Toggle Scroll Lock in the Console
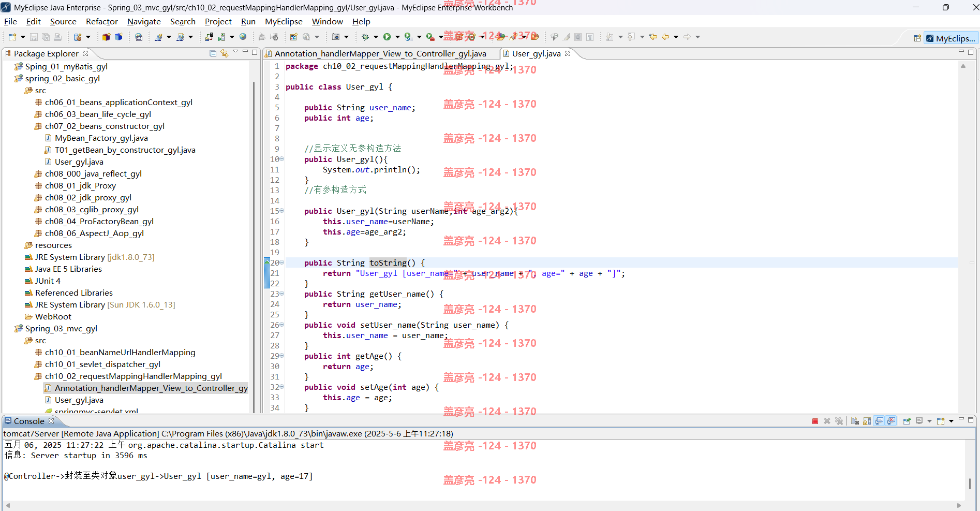The height and width of the screenshot is (511, 980). click(x=867, y=421)
